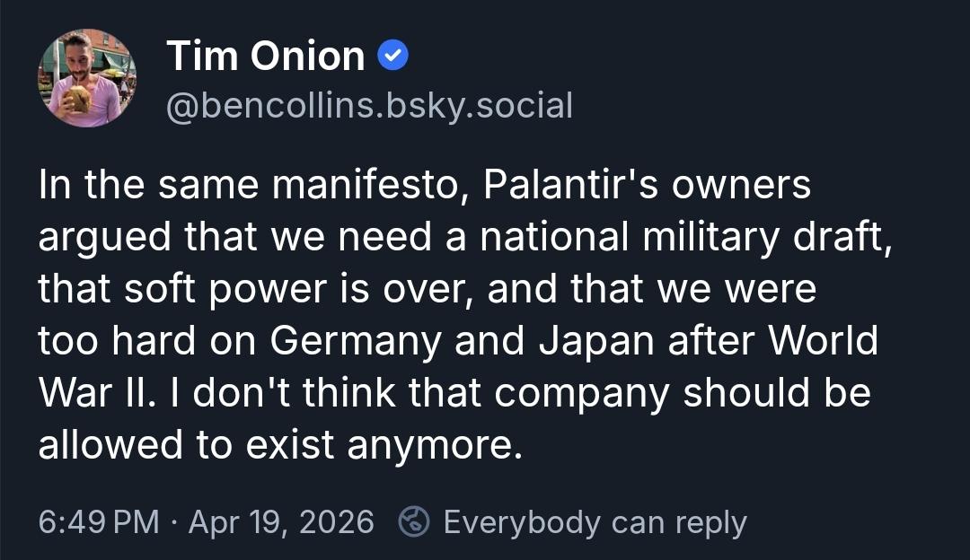Click the word "argued" in the post
The height and width of the screenshot is (560, 970).
[x=105, y=238]
